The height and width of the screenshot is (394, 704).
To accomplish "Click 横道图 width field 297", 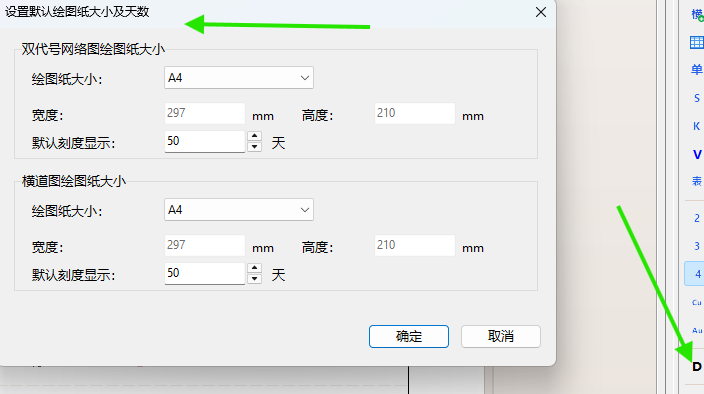I will click(205, 245).
